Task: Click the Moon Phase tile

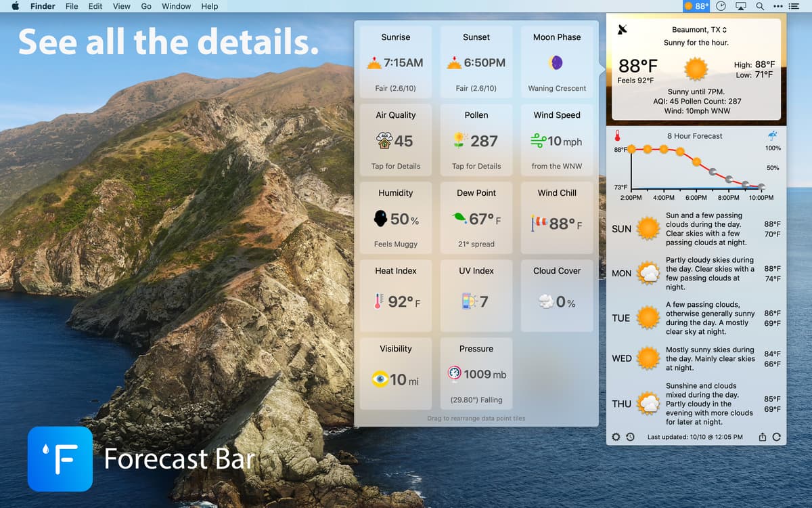Action: click(557, 62)
